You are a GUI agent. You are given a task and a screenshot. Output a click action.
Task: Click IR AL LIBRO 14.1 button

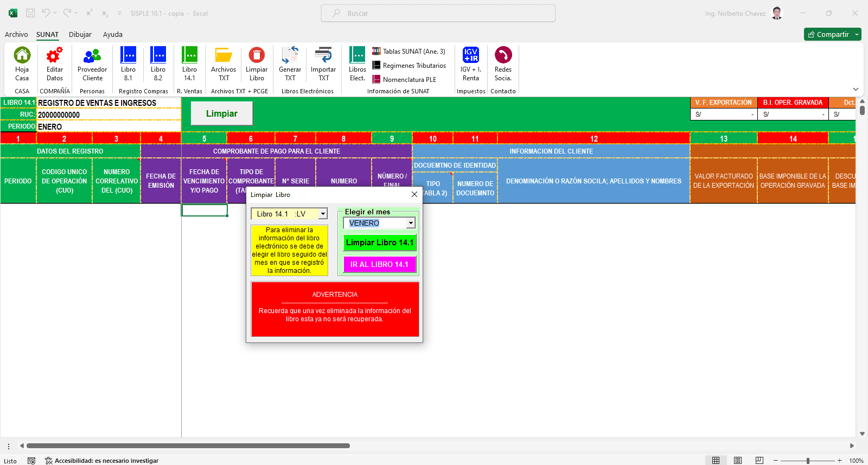[x=380, y=264]
